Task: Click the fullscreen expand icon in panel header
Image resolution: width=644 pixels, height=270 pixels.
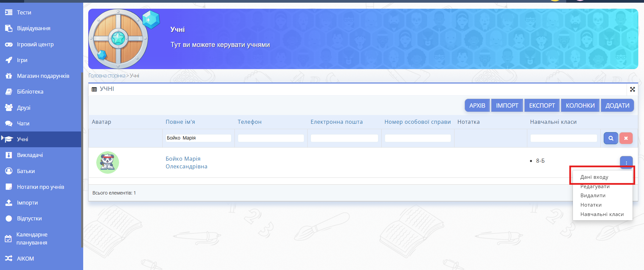Action: pos(632,89)
